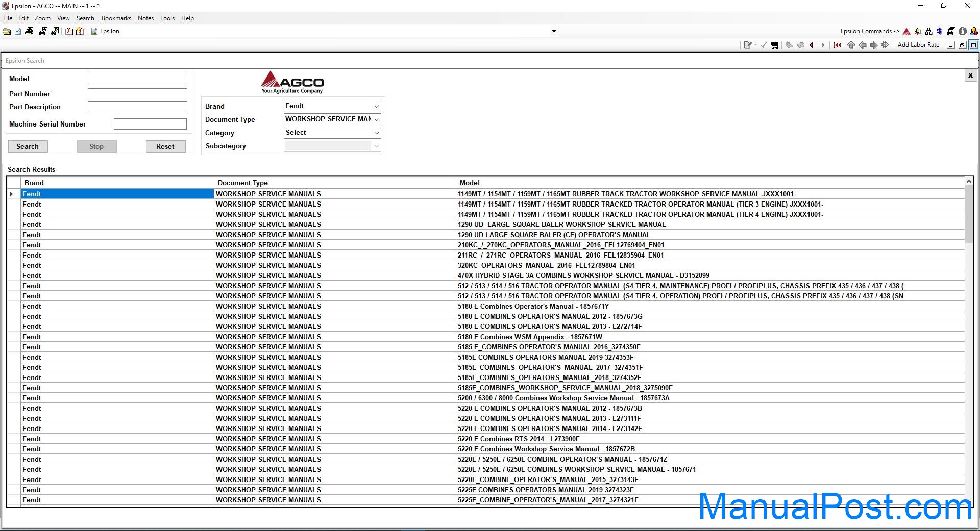
Task: Click the red skip-to-first arrows icon
Action: click(837, 45)
